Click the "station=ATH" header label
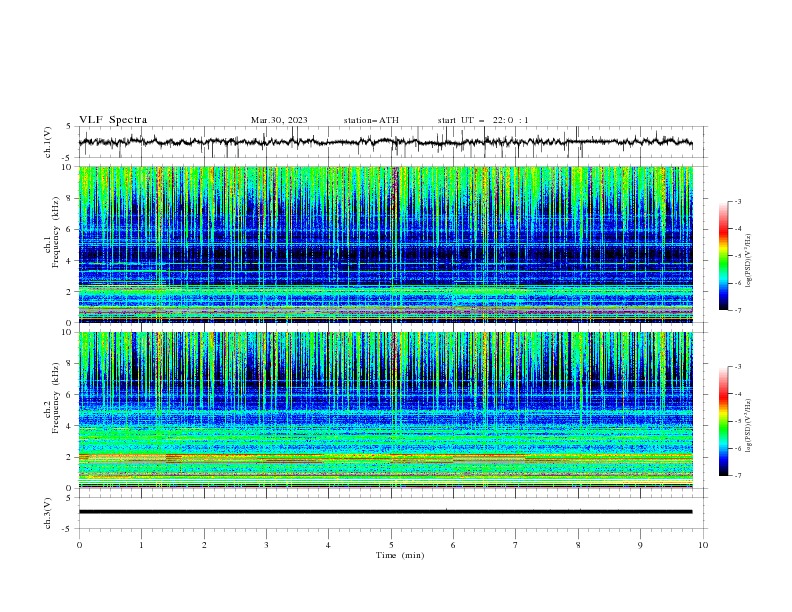This screenshot has width=792, height=612. point(371,120)
